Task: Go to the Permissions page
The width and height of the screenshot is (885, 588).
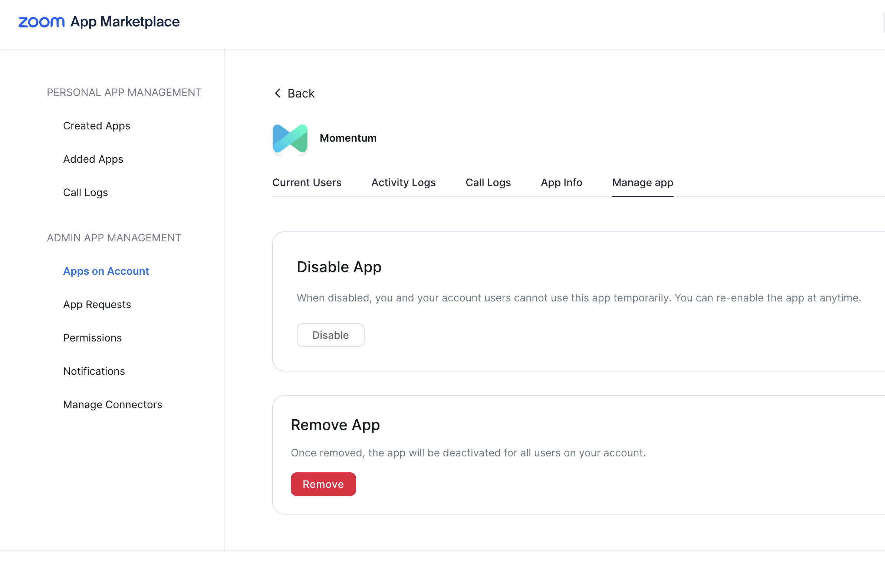Action: [92, 338]
